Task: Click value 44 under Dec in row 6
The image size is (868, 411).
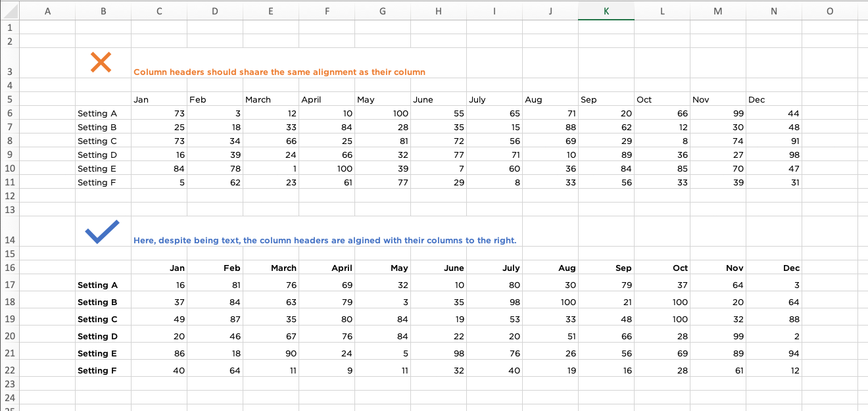Action: coord(794,114)
